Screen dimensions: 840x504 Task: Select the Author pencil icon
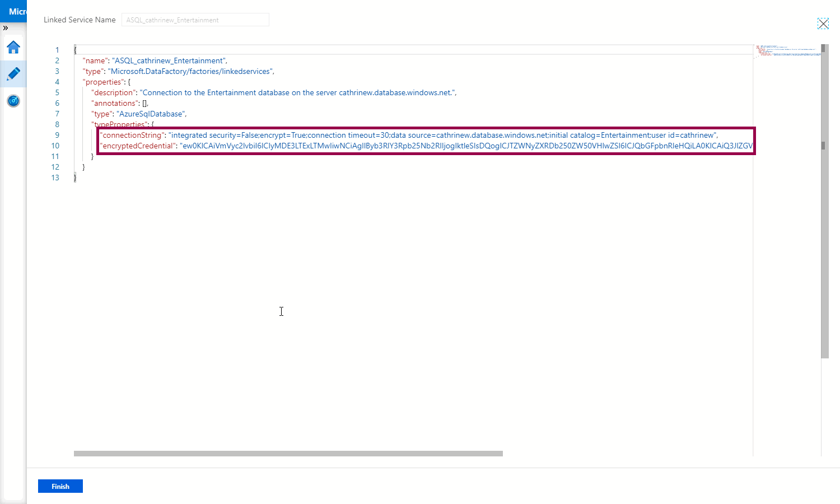pos(13,74)
